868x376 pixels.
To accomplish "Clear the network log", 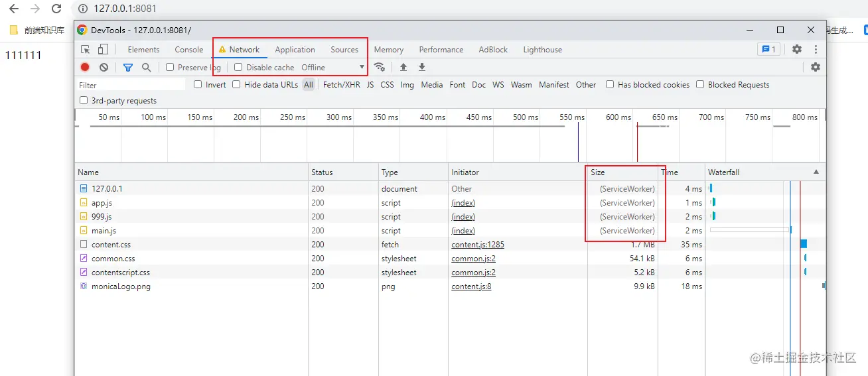I will click(x=104, y=67).
